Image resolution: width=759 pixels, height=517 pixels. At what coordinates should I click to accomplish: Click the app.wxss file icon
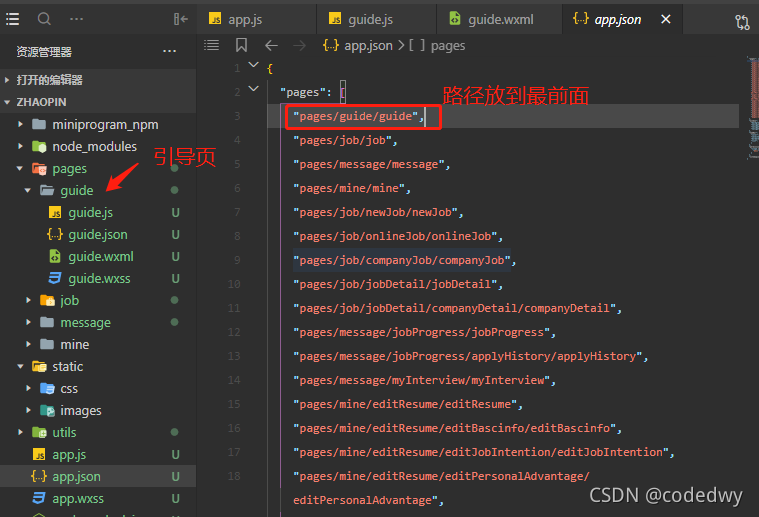click(x=39, y=498)
